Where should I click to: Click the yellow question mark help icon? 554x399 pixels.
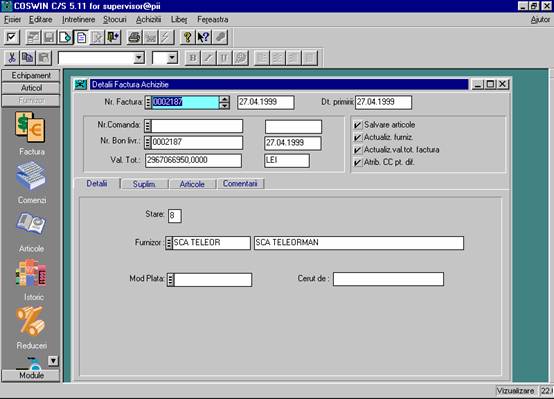tap(188, 37)
